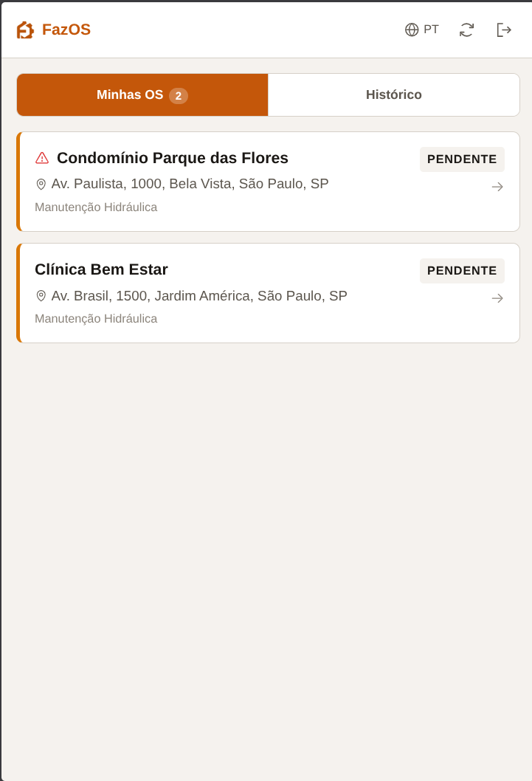The height and width of the screenshot is (781, 532).
Task: Click the globe language icon
Action: tap(412, 30)
